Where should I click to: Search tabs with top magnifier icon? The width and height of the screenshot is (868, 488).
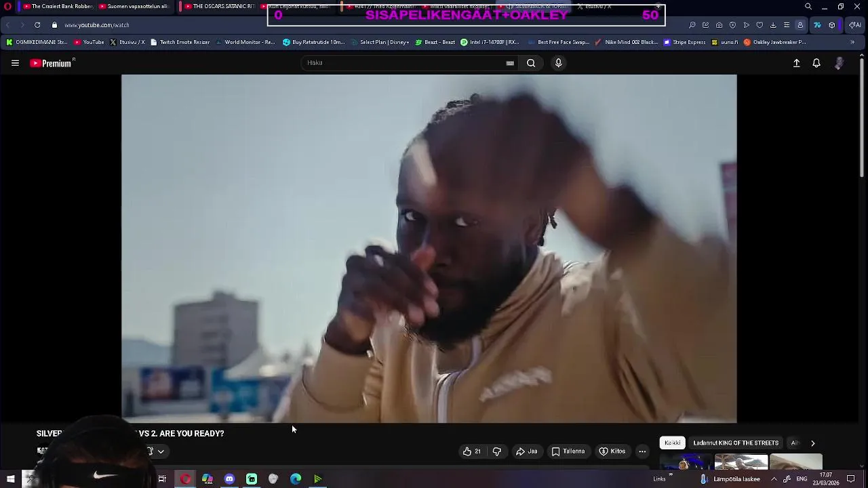point(808,7)
